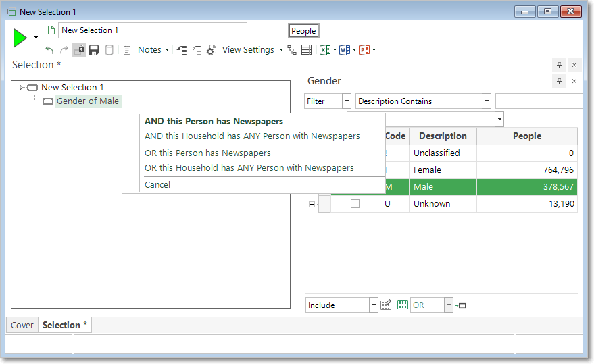
Task: Switch to the Cover tab
Action: click(x=22, y=326)
